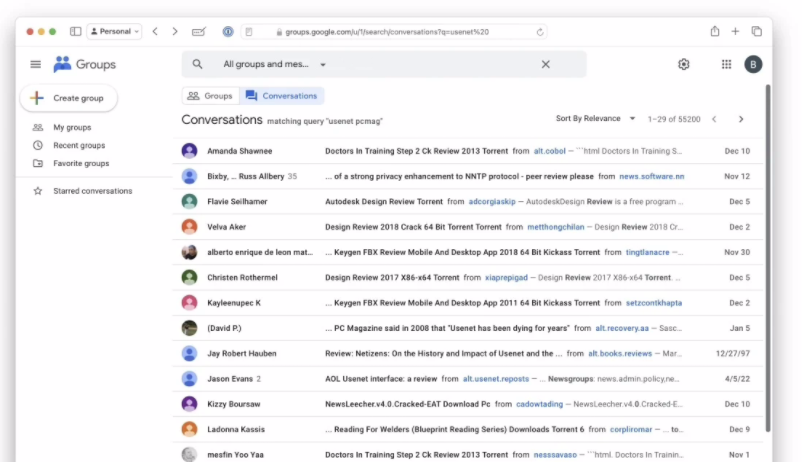Image resolution: width=802 pixels, height=472 pixels.
Task: Open the alt.recovery.aa group link
Action: [x=622, y=328]
